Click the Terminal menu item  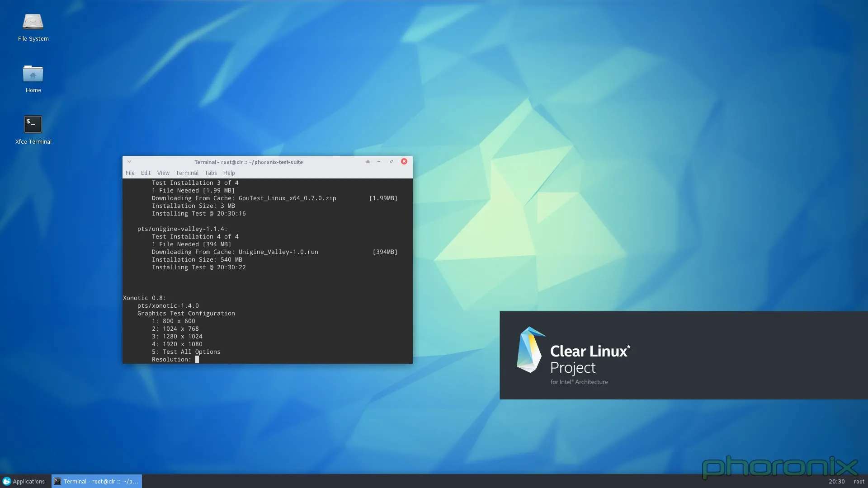(x=187, y=173)
